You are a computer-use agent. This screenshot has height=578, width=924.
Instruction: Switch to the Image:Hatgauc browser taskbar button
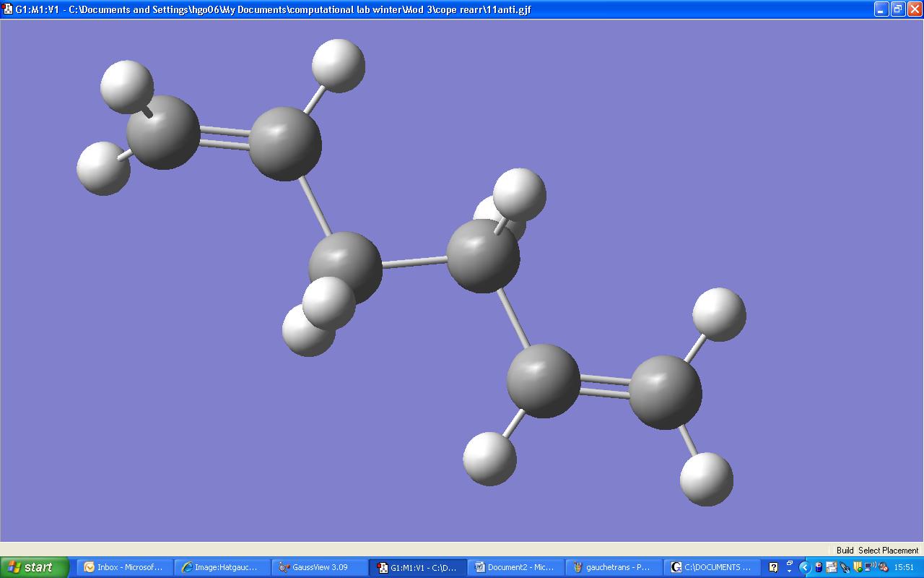221,567
